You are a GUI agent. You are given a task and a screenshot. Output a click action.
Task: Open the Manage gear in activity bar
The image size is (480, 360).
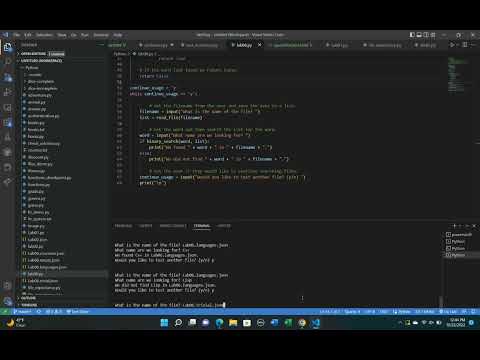tap(8, 301)
